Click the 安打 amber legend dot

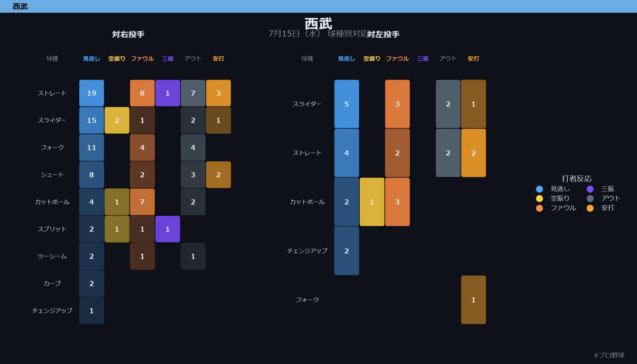(590, 208)
